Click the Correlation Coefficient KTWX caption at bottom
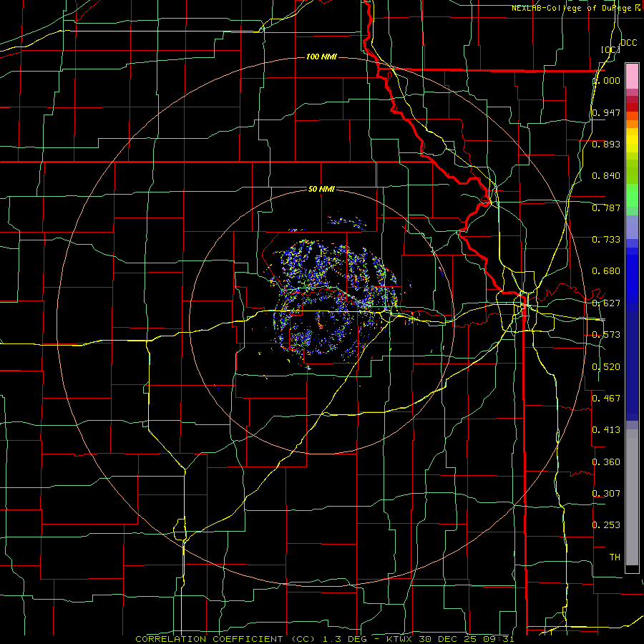Screen dimensions: 644x644 pyautogui.click(x=324, y=639)
